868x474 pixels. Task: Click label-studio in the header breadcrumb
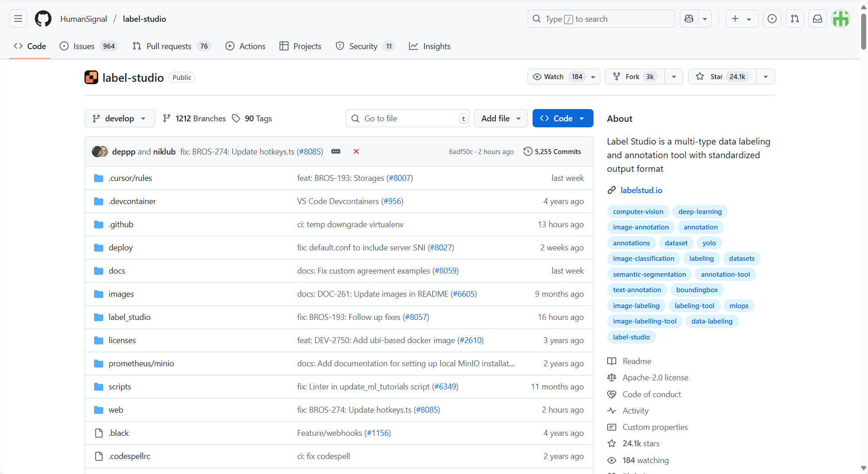(x=145, y=19)
